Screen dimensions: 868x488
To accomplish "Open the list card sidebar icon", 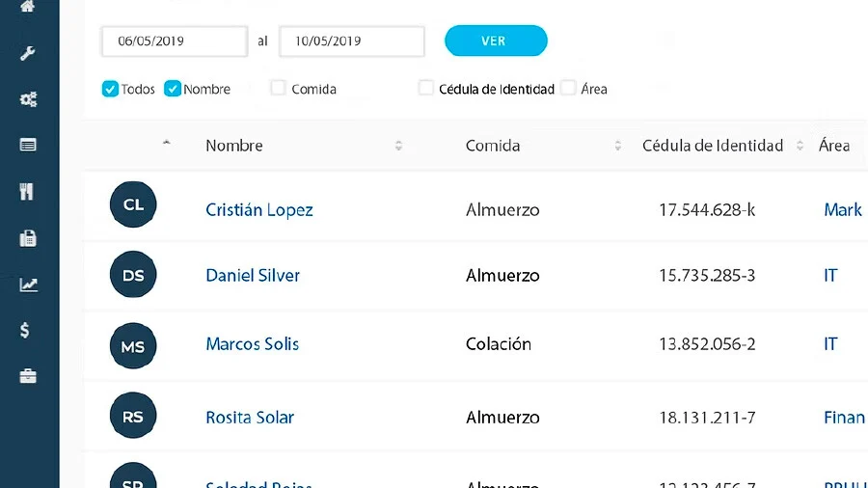I will click(x=28, y=145).
